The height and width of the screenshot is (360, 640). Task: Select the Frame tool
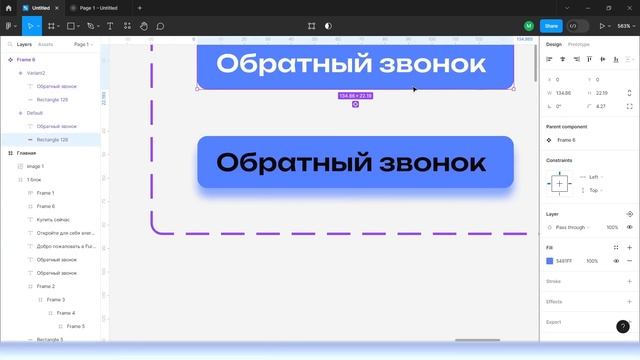tap(51, 26)
